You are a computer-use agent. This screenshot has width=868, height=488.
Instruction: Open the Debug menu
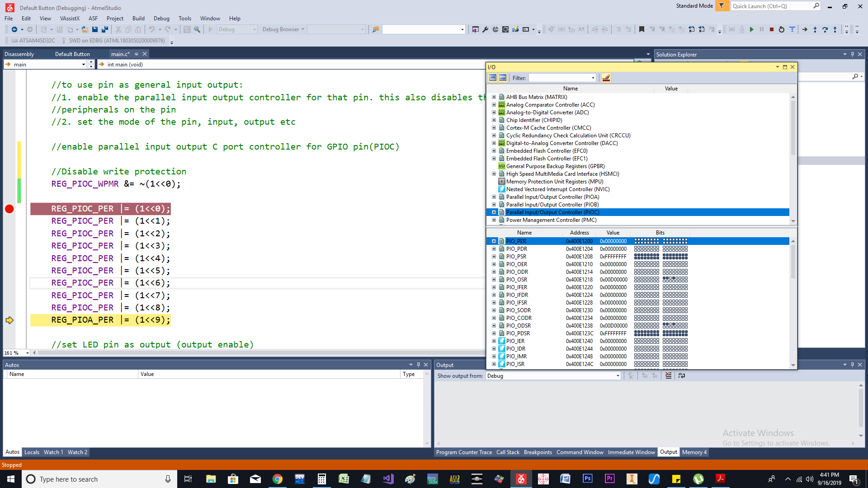[161, 19]
